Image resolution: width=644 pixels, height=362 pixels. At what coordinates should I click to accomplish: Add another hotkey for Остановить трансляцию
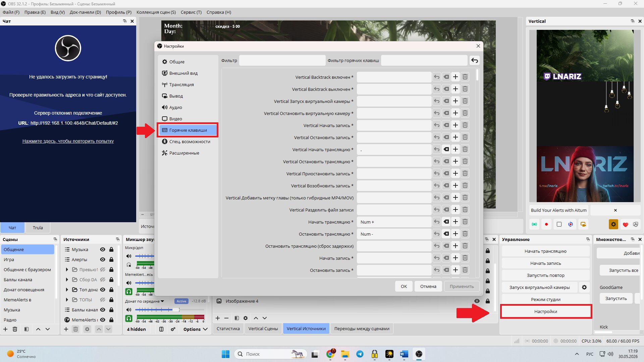pyautogui.click(x=455, y=234)
